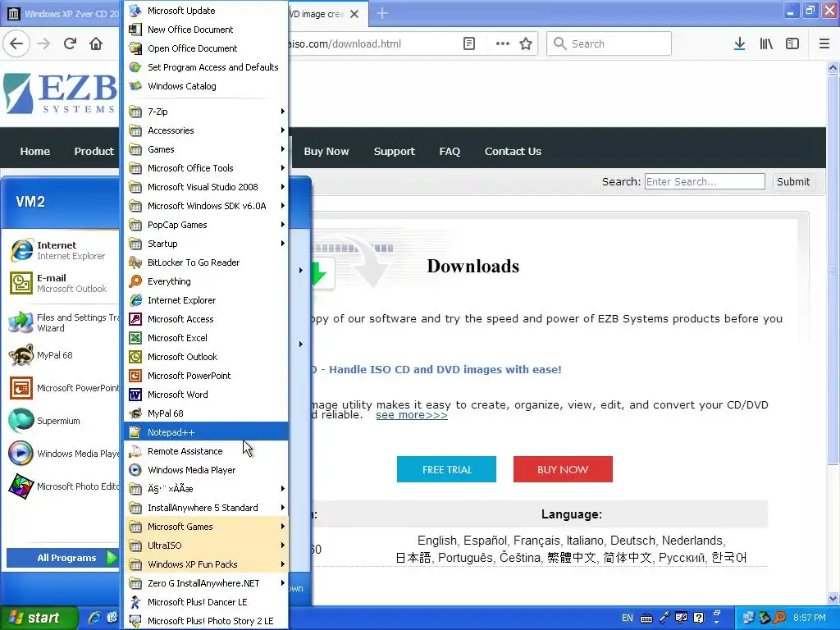Click the Firefox Search box
840x630 pixels.
[x=609, y=44]
